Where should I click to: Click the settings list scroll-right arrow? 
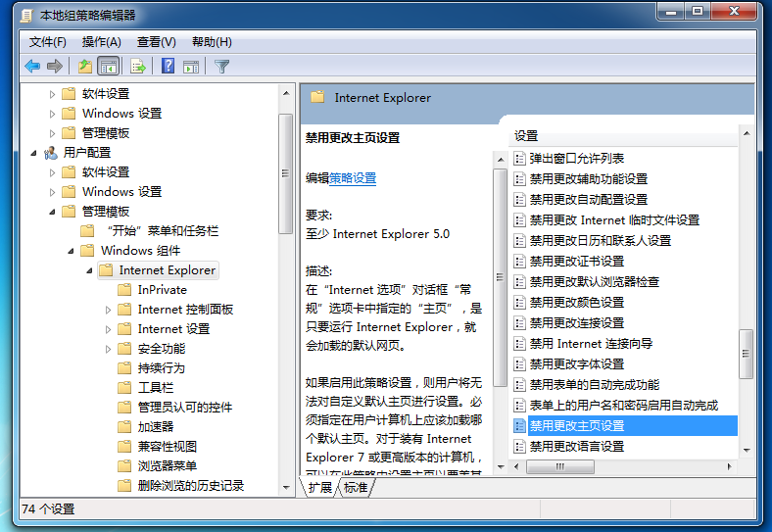click(730, 466)
